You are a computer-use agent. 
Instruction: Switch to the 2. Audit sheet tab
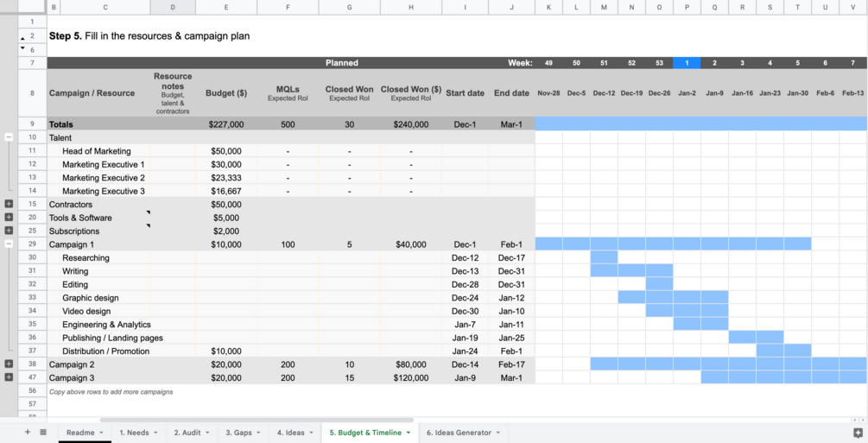point(187,433)
